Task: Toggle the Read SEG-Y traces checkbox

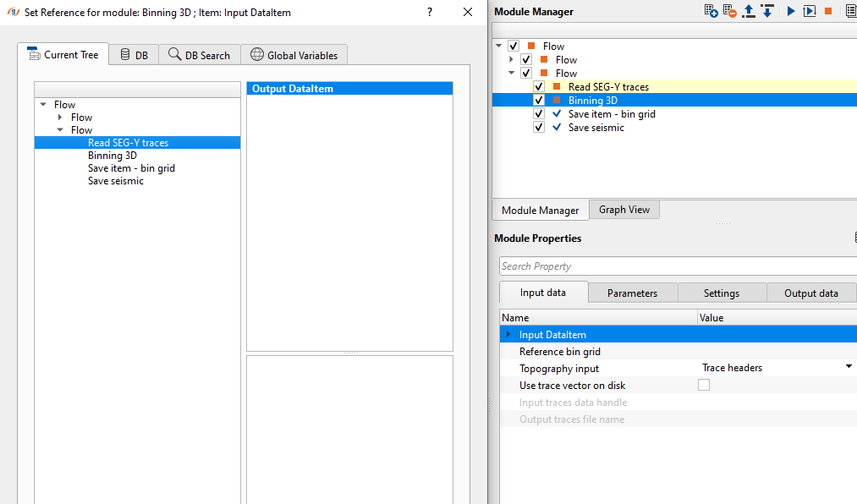Action: click(x=539, y=87)
